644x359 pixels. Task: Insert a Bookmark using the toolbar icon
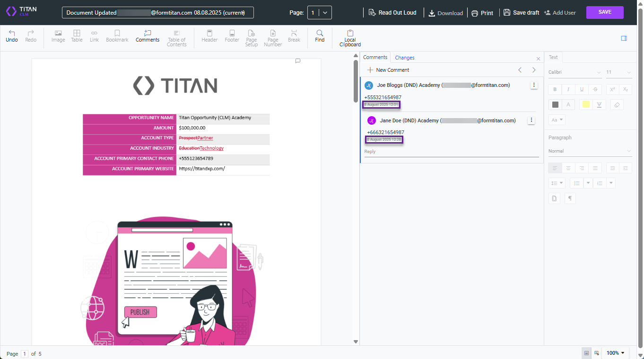[117, 36]
